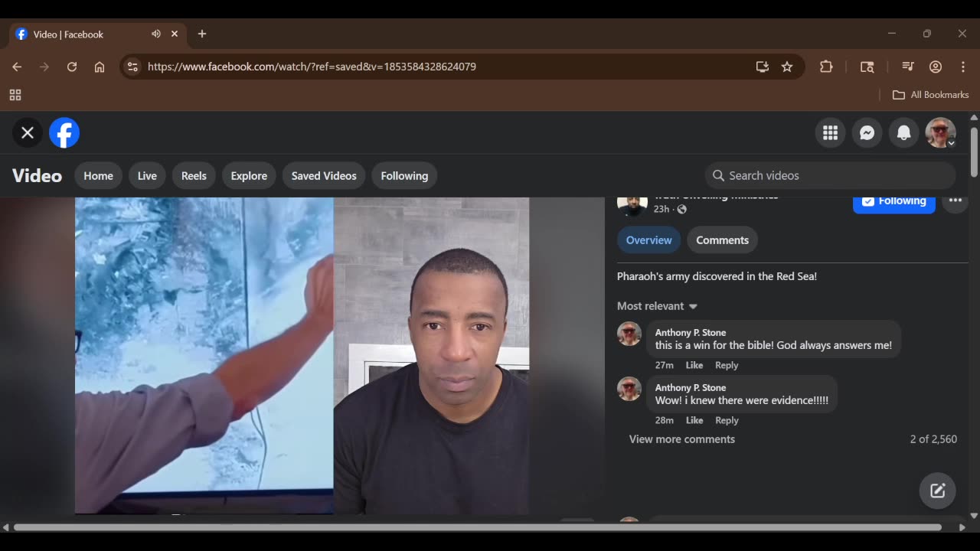This screenshot has width=980, height=551.
Task: Click the 28m comment timestamp
Action: (x=665, y=420)
